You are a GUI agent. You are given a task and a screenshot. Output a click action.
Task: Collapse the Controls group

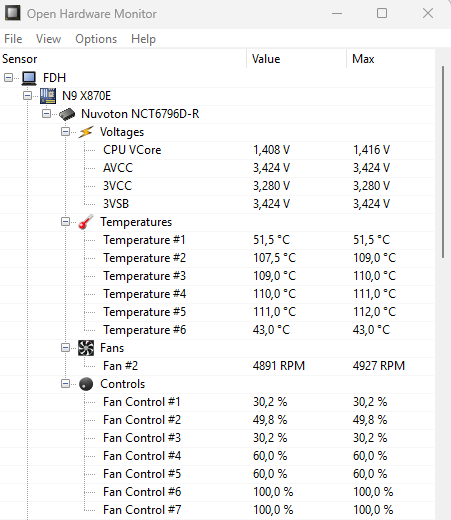[x=66, y=384]
